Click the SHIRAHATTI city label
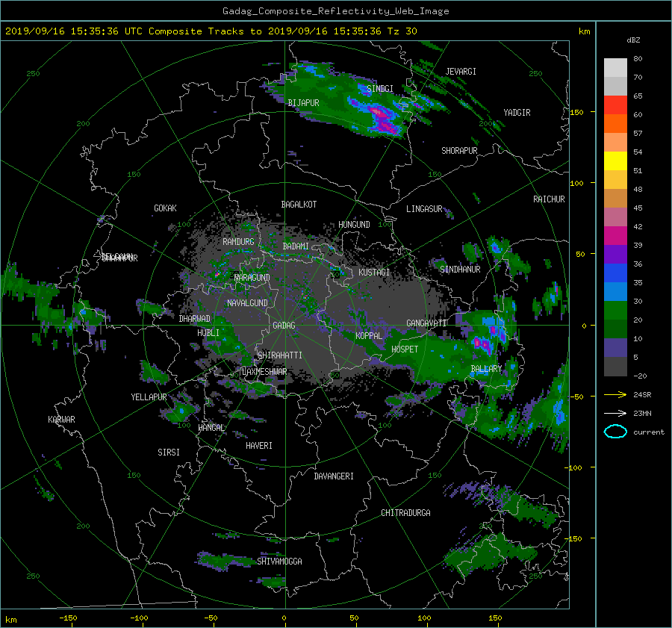 click(x=280, y=355)
